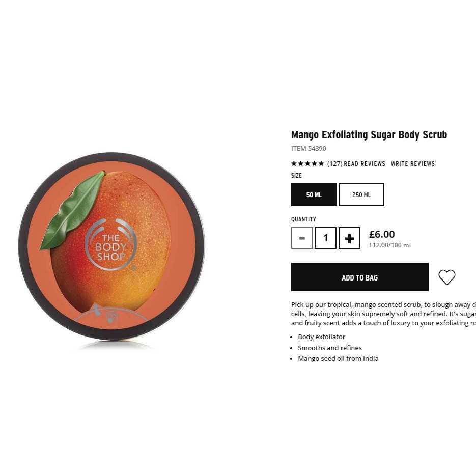
Task: Click the £6.00 price
Action: click(382, 234)
